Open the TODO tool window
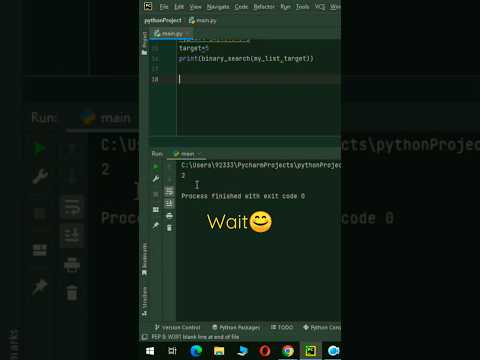This screenshot has height=360, width=480. click(282, 327)
